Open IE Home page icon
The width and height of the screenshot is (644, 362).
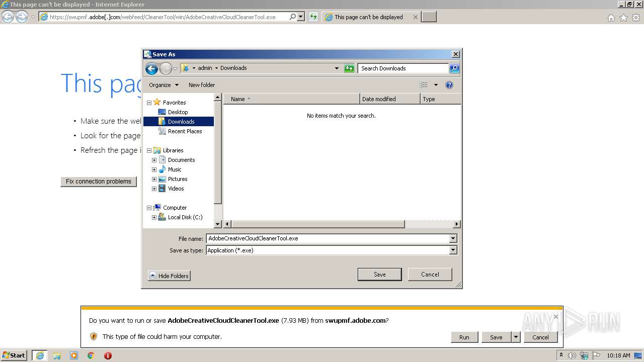click(x=611, y=18)
